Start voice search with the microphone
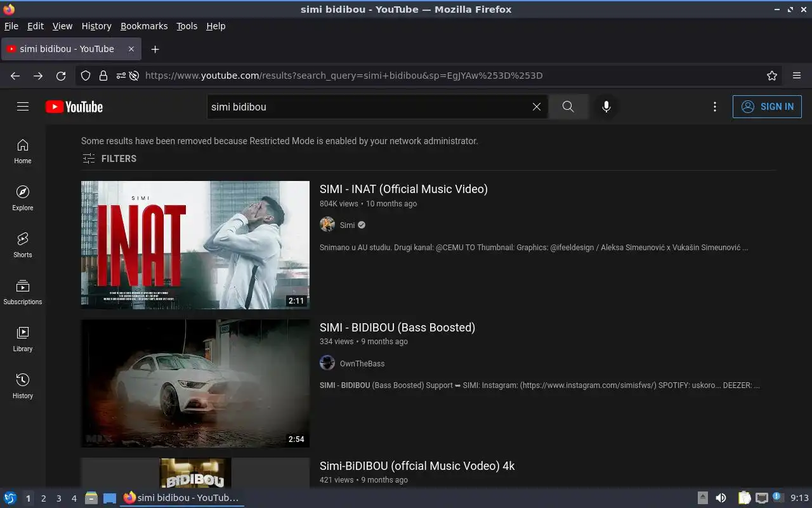The width and height of the screenshot is (812, 508). (606, 107)
